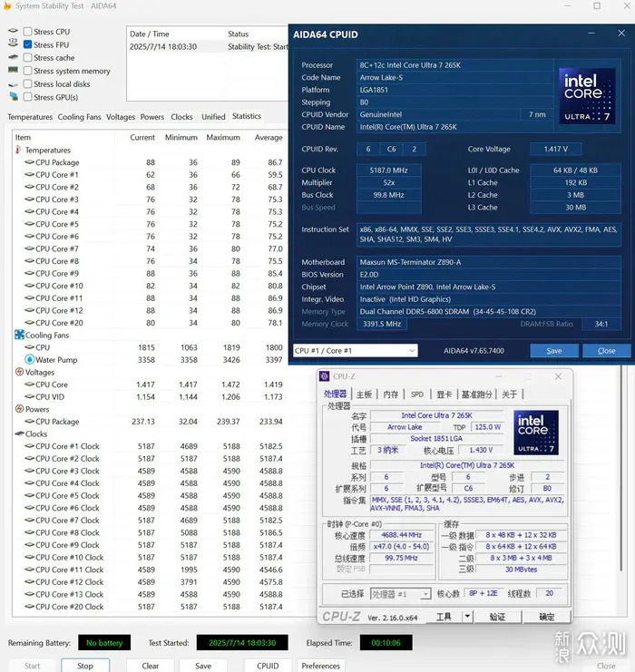The width and height of the screenshot is (635, 672).
Task: Minimize the AIDA64 CPUID window
Action: (x=591, y=33)
